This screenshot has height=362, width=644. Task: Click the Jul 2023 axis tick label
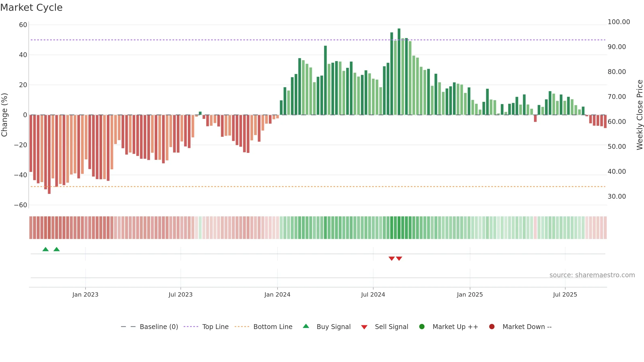181,295
